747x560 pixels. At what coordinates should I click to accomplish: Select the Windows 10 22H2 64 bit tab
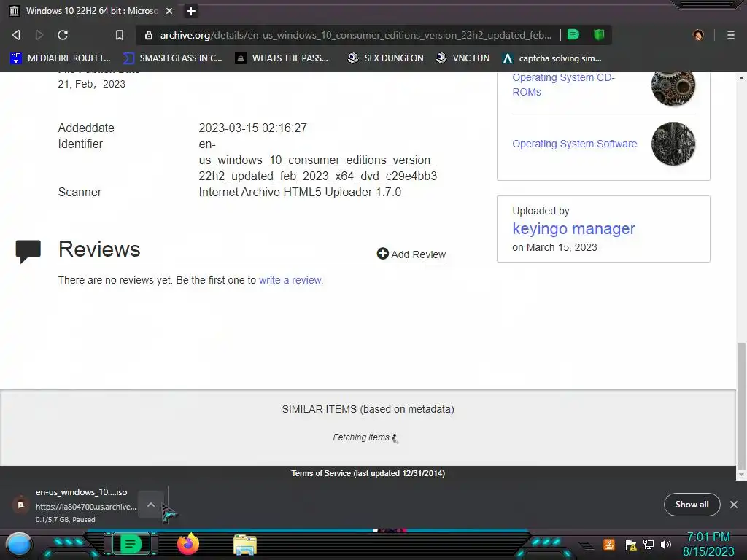click(91, 10)
